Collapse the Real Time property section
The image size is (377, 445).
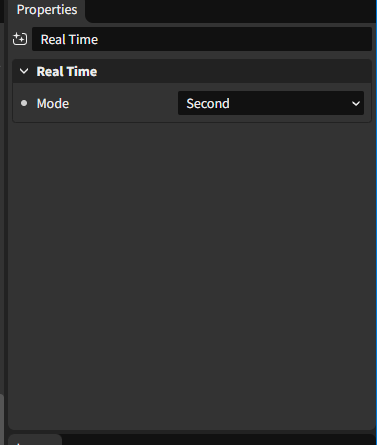pyautogui.click(x=24, y=71)
